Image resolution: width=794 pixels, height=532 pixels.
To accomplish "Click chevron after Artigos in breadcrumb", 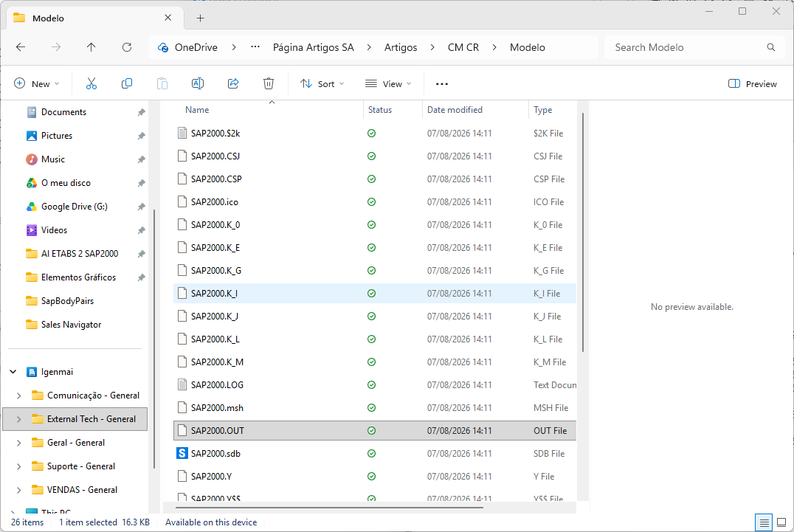I will coord(432,47).
